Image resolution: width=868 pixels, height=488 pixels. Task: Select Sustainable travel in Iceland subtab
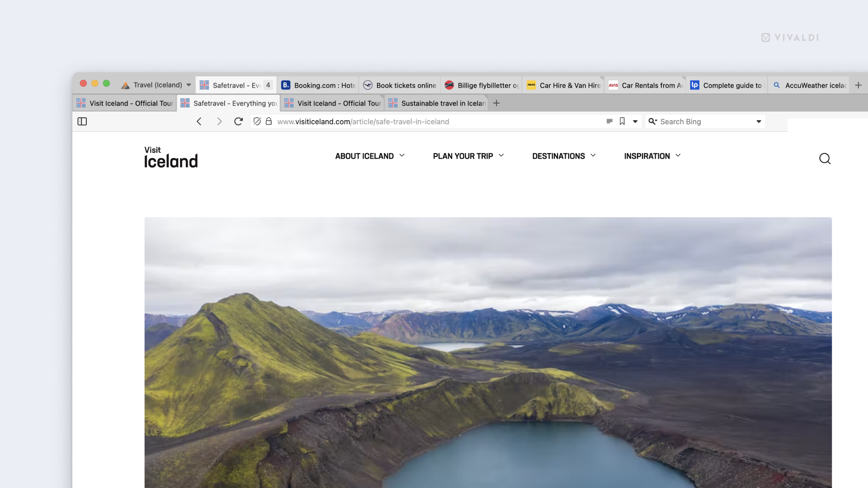[x=437, y=103]
